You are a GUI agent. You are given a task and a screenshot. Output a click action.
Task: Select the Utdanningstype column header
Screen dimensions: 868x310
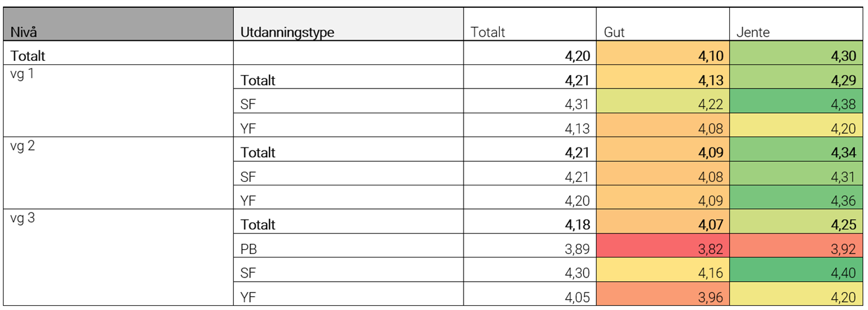pyautogui.click(x=348, y=24)
